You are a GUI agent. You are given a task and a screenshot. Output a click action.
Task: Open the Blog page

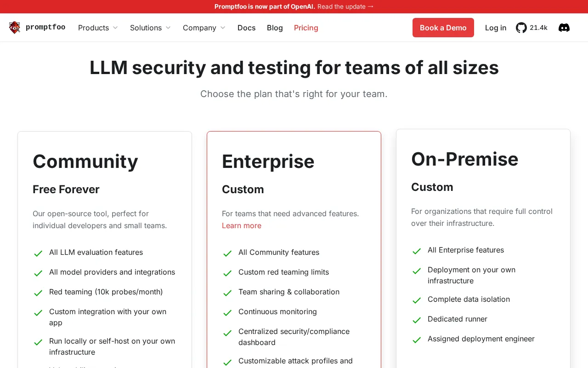click(x=275, y=28)
